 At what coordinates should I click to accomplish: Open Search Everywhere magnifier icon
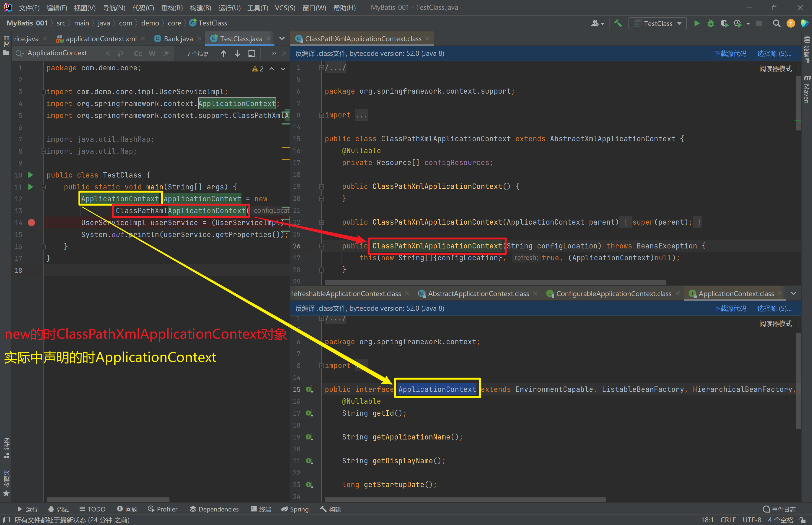pyautogui.click(x=777, y=23)
